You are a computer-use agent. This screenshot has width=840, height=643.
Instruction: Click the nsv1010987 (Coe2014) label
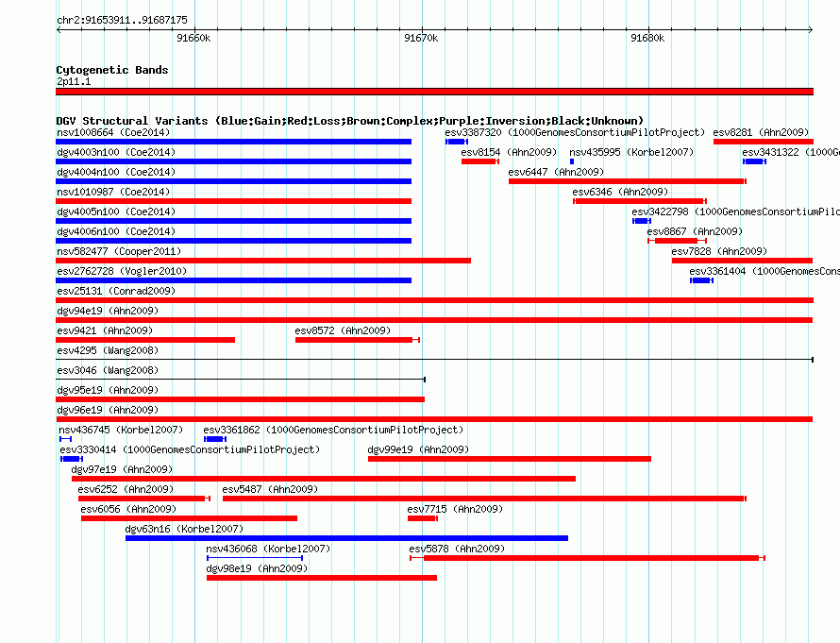click(x=113, y=192)
